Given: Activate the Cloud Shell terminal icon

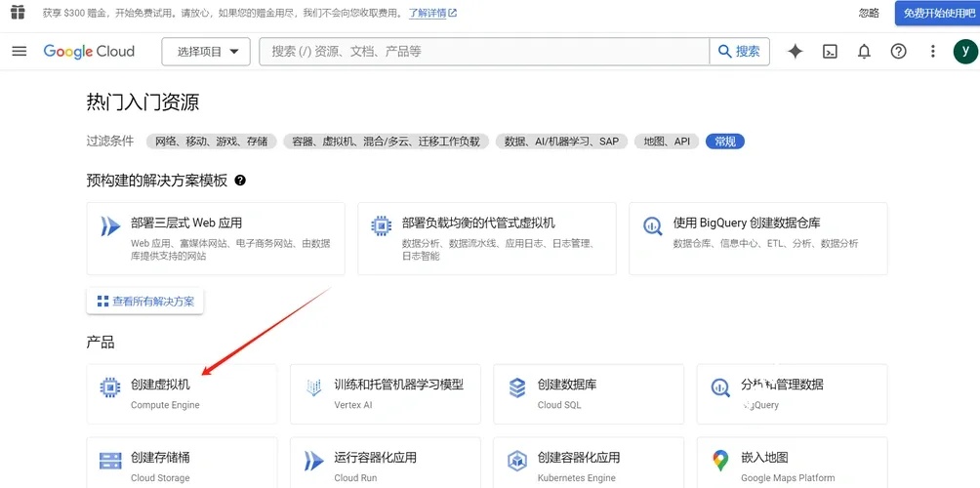Looking at the screenshot, I should (830, 51).
